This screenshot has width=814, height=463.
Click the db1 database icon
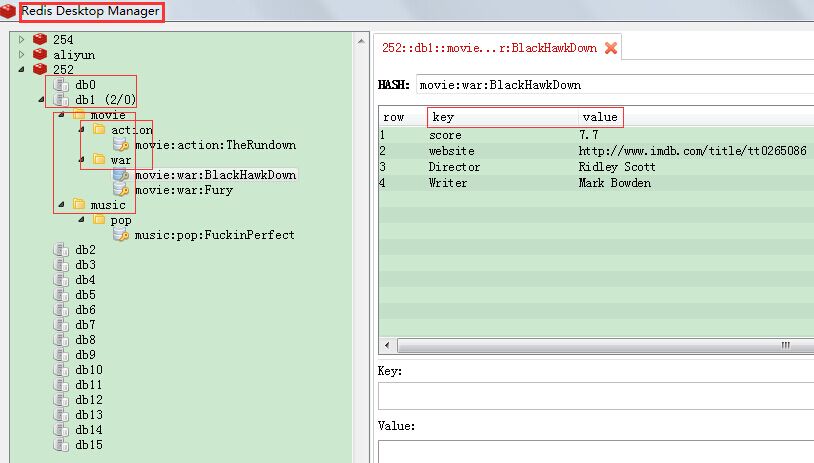point(61,100)
